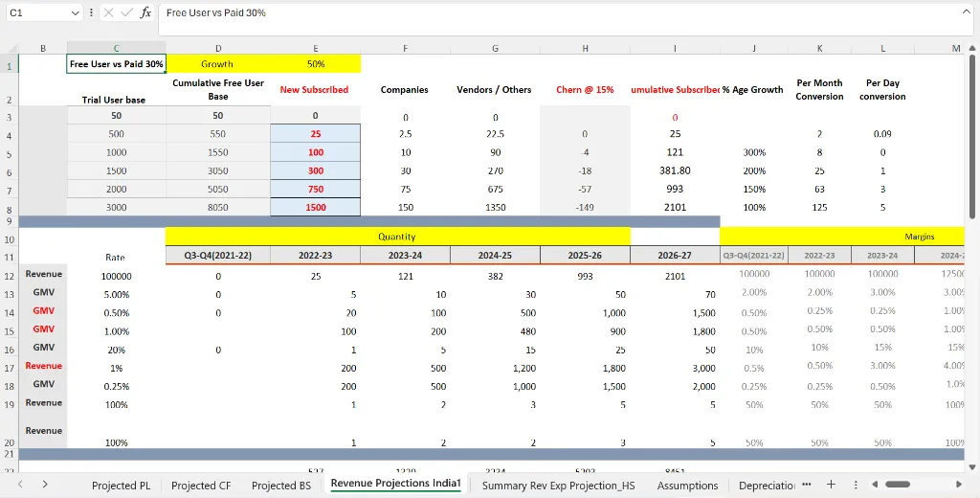Select the Projected CF sheet tab
The width and height of the screenshot is (980, 498).
tap(201, 486)
